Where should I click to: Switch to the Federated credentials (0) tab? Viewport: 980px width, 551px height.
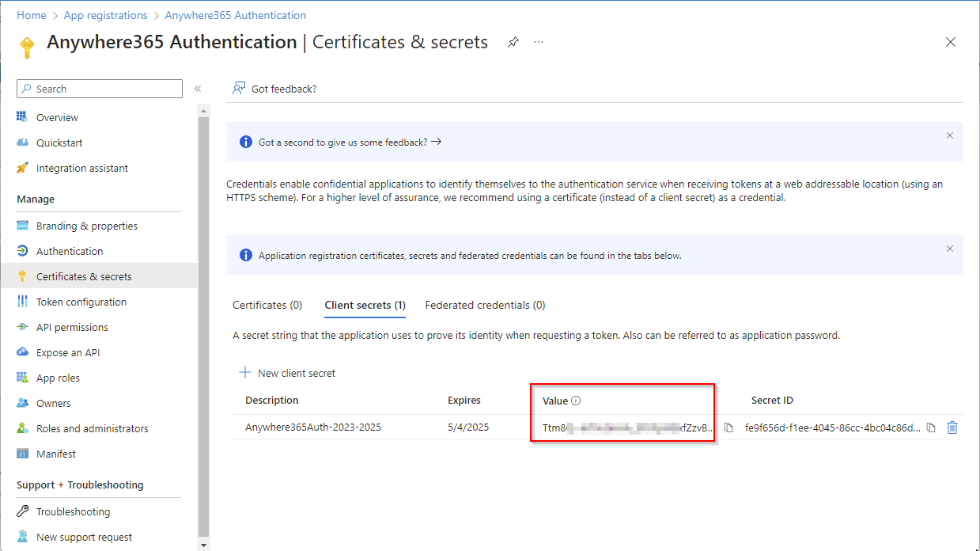tap(485, 305)
